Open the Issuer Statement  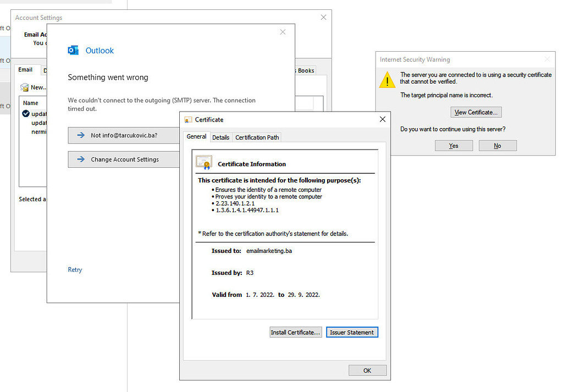[352, 333]
